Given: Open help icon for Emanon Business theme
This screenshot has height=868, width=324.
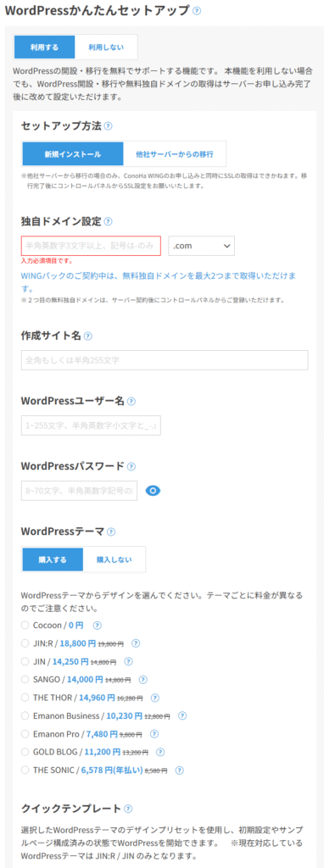Looking at the screenshot, I should click(182, 715).
